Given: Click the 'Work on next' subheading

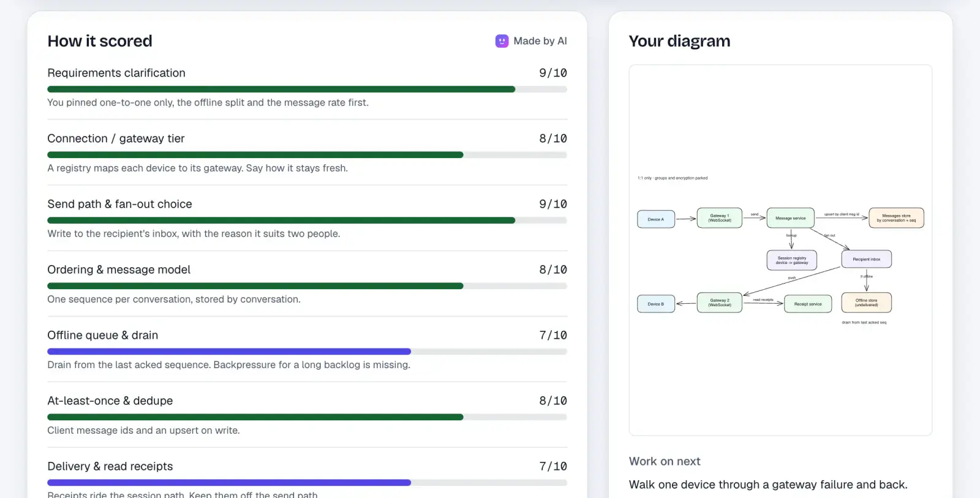Looking at the screenshot, I should (x=665, y=461).
